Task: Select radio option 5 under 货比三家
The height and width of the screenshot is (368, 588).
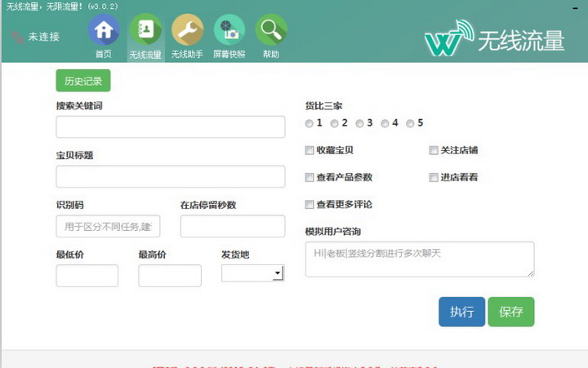Action: point(410,123)
